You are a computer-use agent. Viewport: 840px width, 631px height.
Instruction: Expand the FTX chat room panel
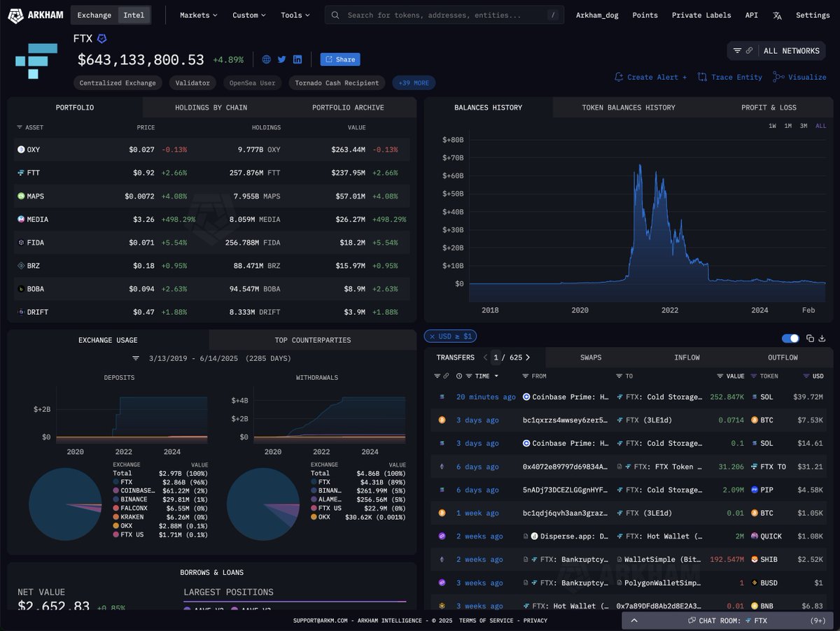click(x=727, y=621)
